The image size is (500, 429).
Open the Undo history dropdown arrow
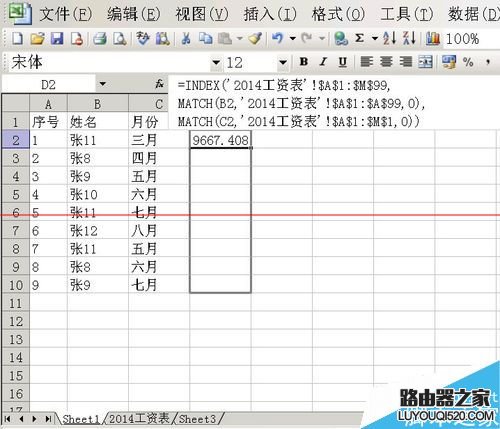[x=293, y=39]
